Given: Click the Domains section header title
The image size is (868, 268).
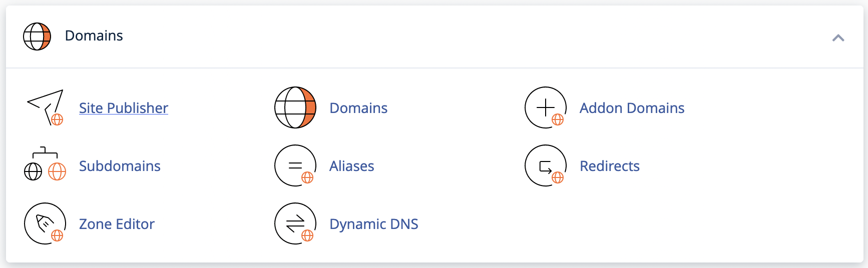Looking at the screenshot, I should pyautogui.click(x=94, y=36).
